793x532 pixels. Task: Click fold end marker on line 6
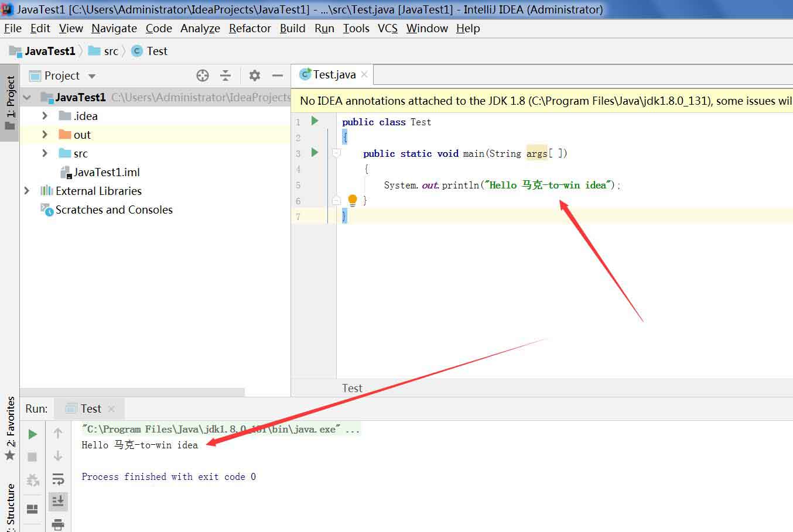coord(336,200)
